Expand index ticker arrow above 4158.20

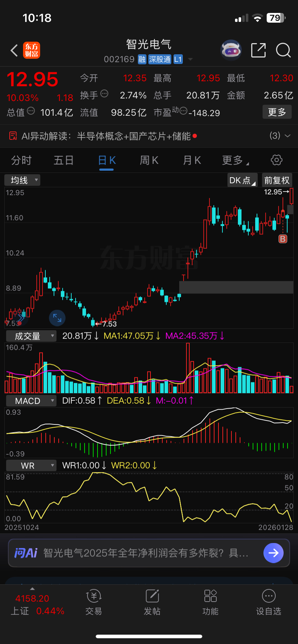32,589
